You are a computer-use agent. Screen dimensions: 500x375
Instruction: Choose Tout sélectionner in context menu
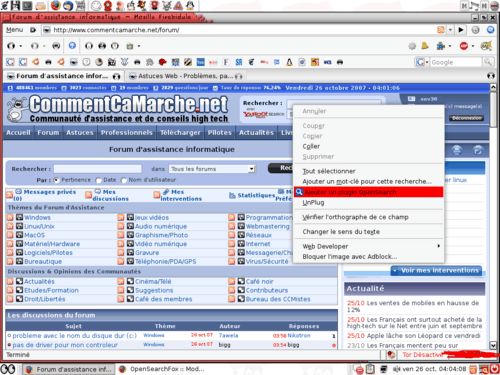(x=368, y=171)
